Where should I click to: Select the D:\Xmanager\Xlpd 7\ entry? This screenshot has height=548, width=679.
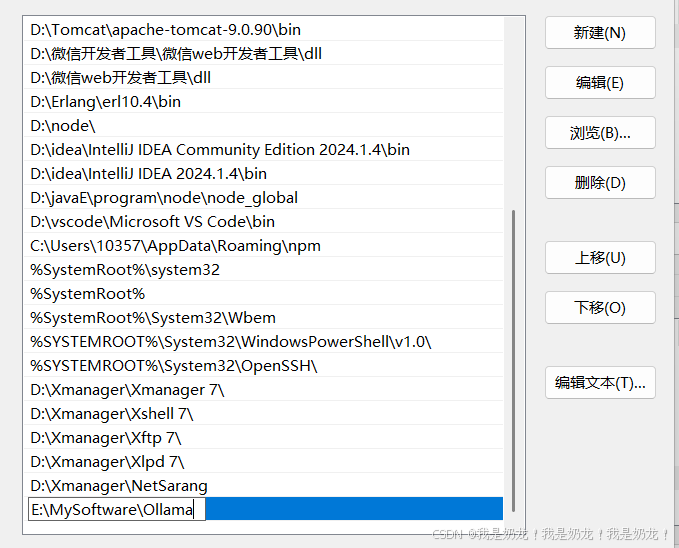(x=263, y=462)
